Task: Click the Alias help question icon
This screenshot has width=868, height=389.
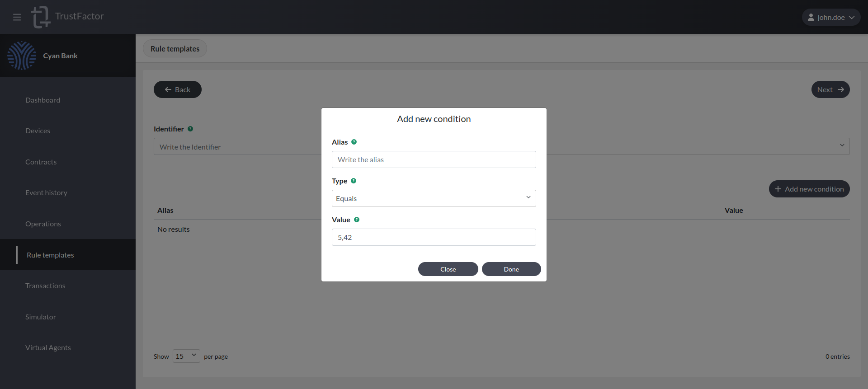Action: tap(354, 142)
